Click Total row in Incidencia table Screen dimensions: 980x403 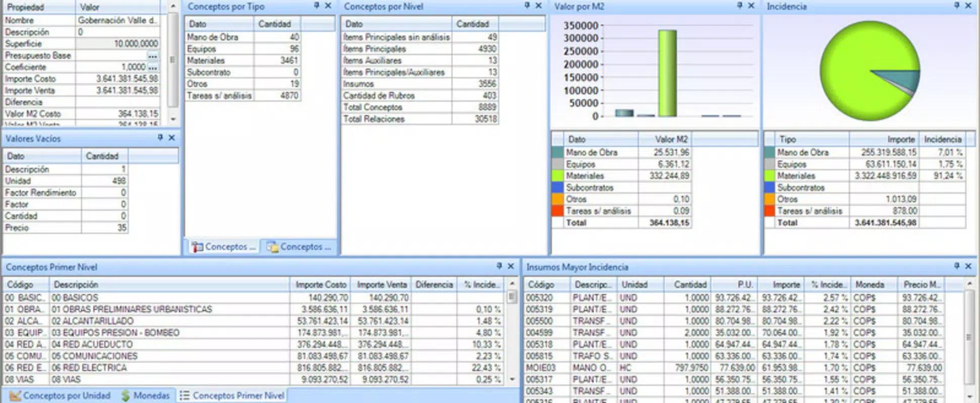click(x=865, y=223)
